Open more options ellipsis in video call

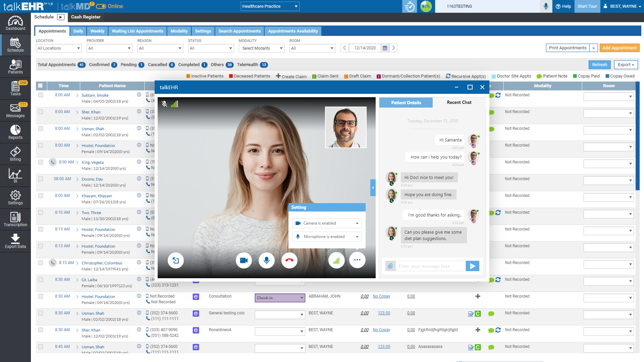point(357,260)
